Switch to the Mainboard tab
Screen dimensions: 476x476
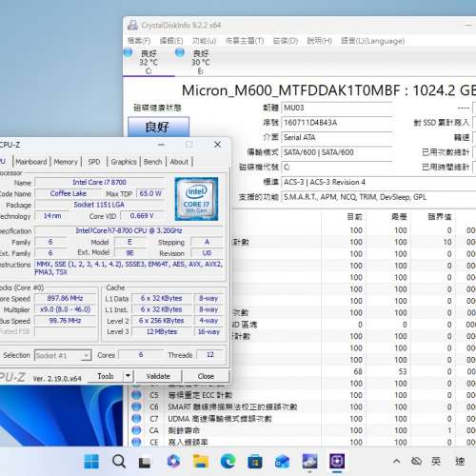31,162
